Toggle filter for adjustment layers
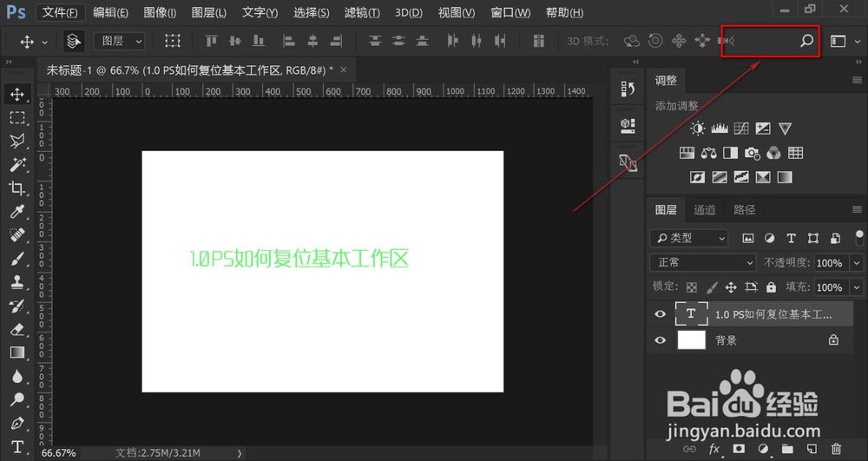This screenshot has height=461, width=868. pyautogui.click(x=769, y=239)
